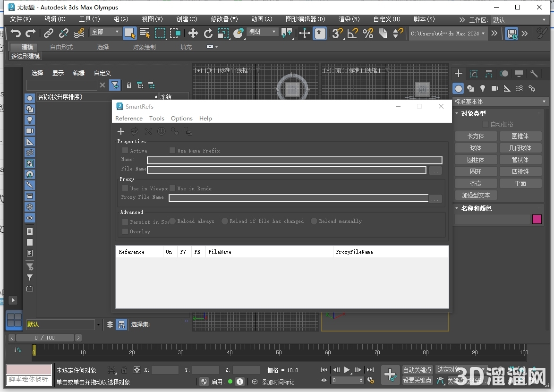Toggle the 3D Snaps icon
The height and width of the screenshot is (392, 554).
pyautogui.click(x=337, y=33)
